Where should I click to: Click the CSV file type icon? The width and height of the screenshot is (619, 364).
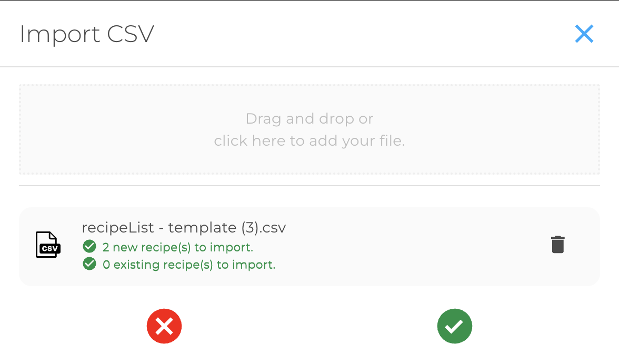pos(48,245)
